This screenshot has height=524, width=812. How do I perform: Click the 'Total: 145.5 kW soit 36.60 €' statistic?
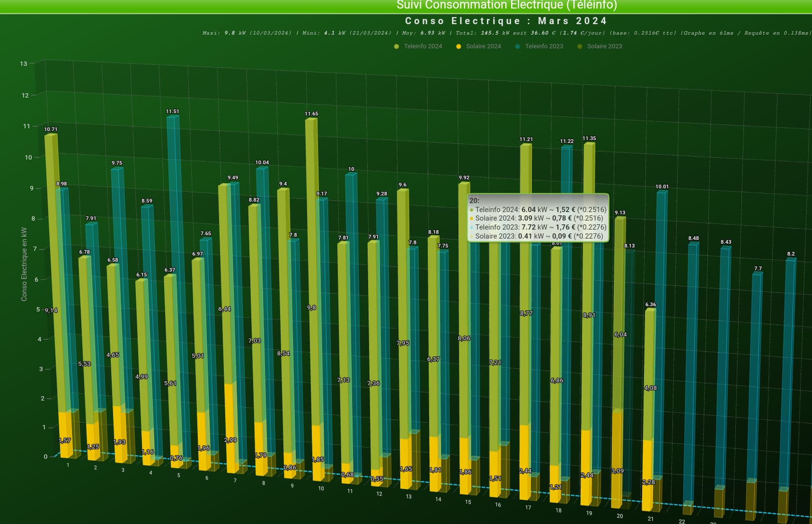pos(505,33)
